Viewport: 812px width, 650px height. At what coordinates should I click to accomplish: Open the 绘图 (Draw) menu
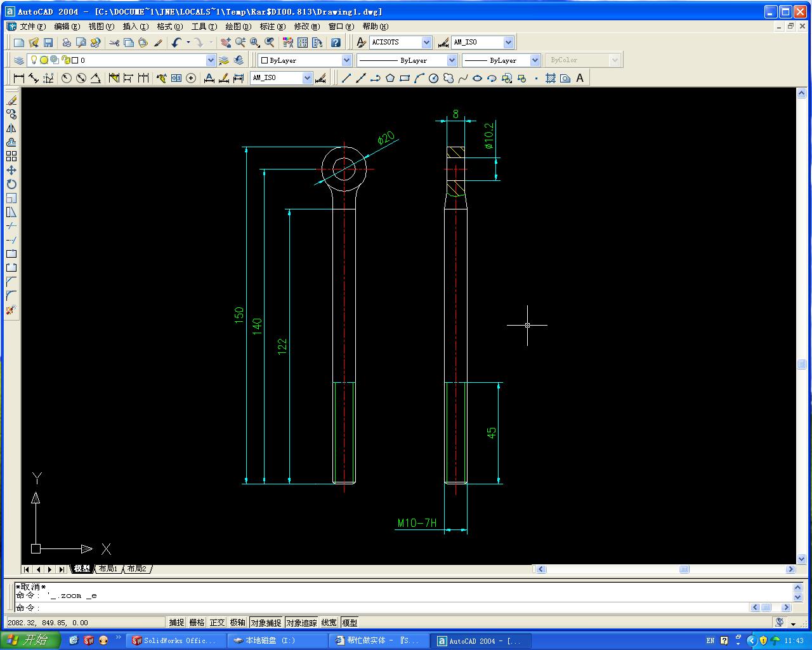pyautogui.click(x=238, y=27)
